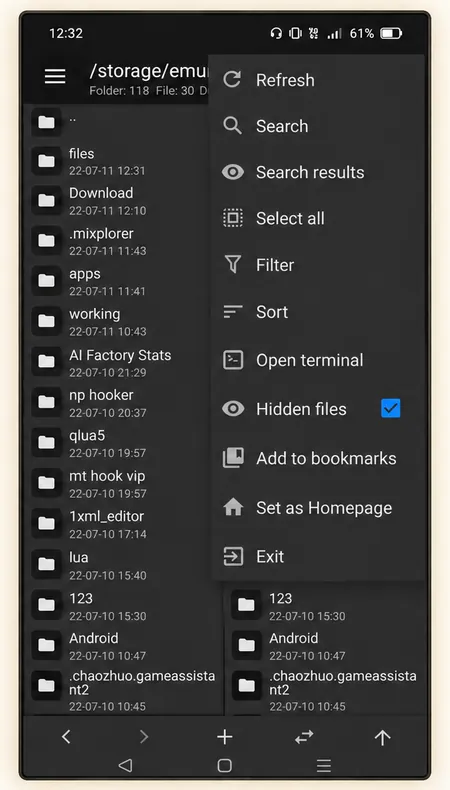450x790 pixels.
Task: Click the funnel Filter icon
Action: pyautogui.click(x=232, y=265)
